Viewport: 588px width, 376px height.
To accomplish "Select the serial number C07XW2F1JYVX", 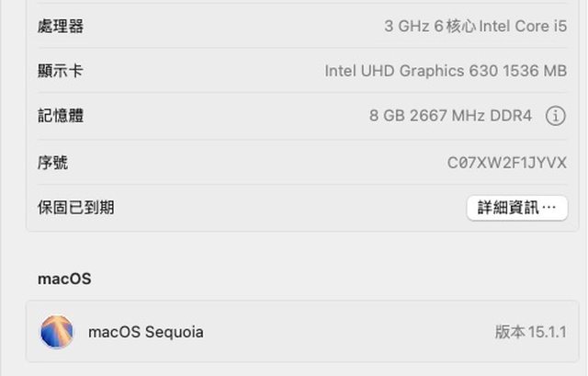I will pyautogui.click(x=507, y=163).
